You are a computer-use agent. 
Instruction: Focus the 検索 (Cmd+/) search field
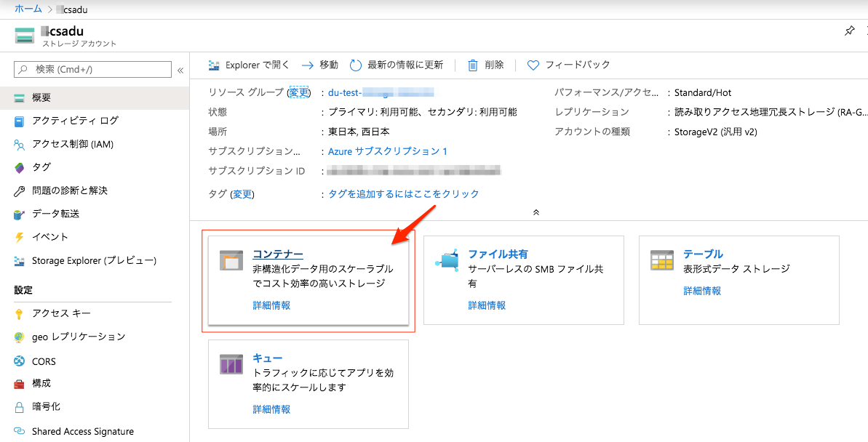tap(92, 69)
